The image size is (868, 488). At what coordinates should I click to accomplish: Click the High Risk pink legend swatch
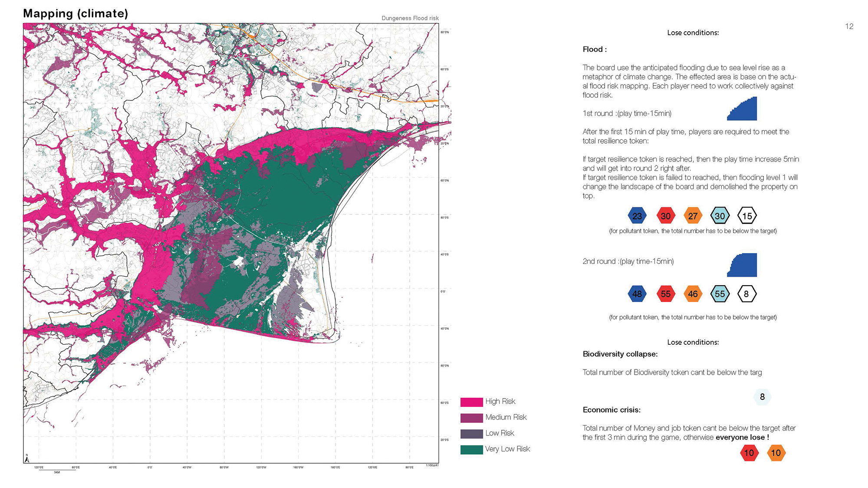[x=471, y=402]
